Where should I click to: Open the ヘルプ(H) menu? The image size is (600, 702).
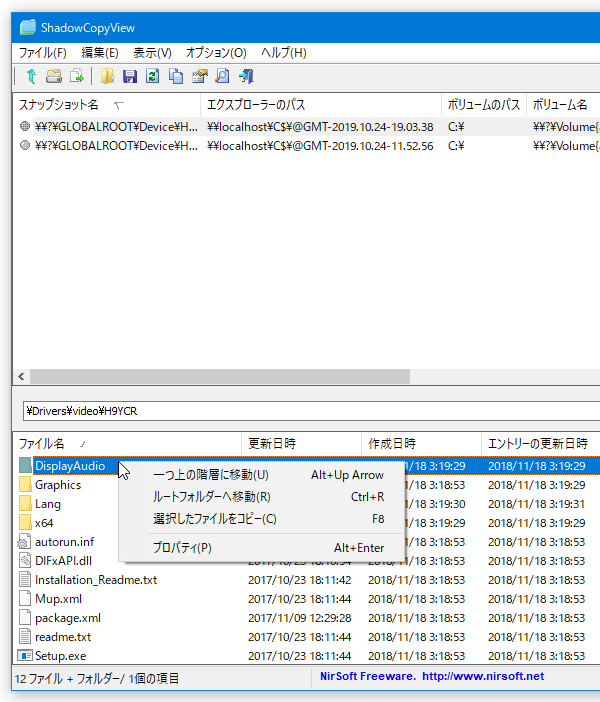pos(284,53)
